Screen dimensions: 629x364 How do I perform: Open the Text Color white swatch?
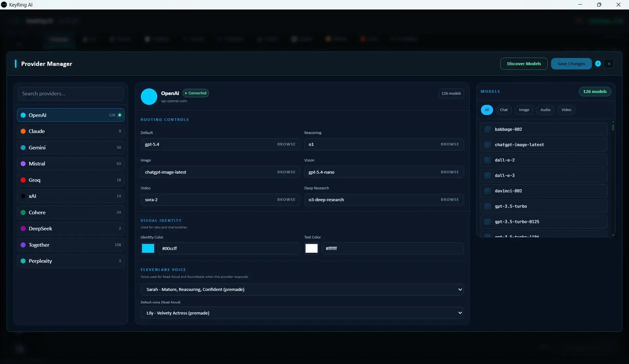pyautogui.click(x=312, y=248)
